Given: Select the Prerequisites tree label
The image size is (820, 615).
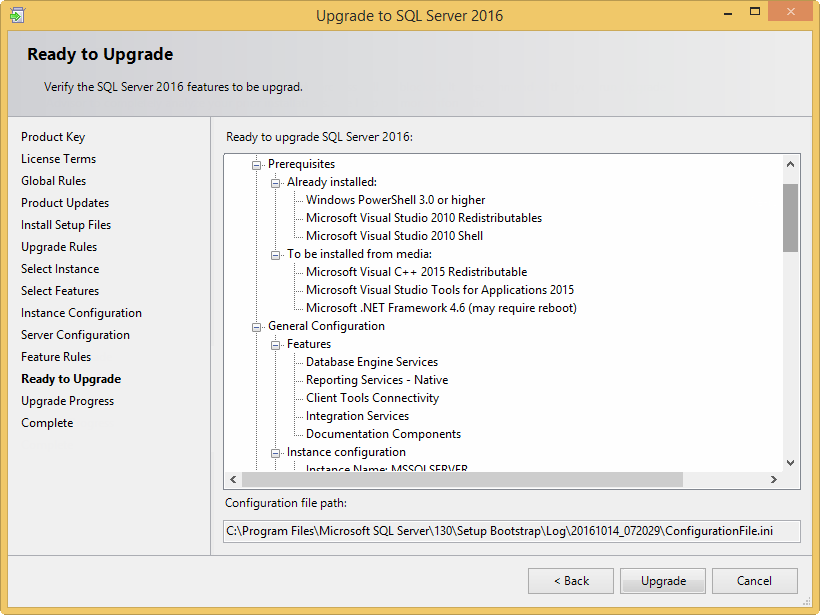Looking at the screenshot, I should coord(301,164).
